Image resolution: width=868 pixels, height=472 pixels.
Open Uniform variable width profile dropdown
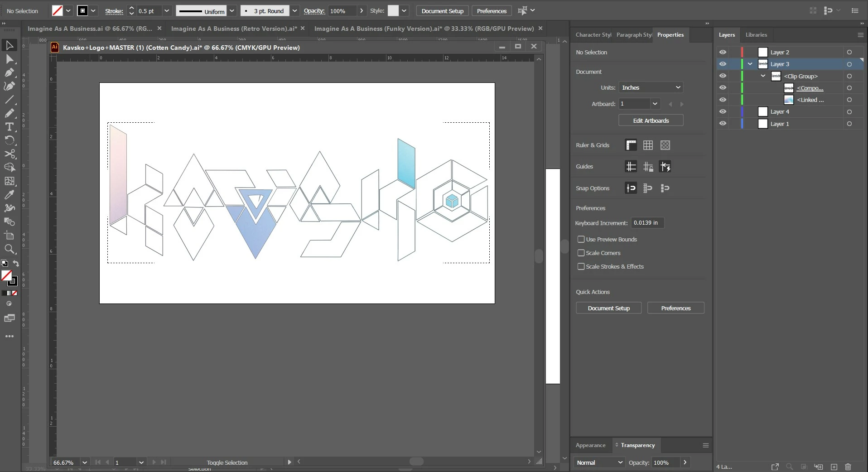click(232, 11)
